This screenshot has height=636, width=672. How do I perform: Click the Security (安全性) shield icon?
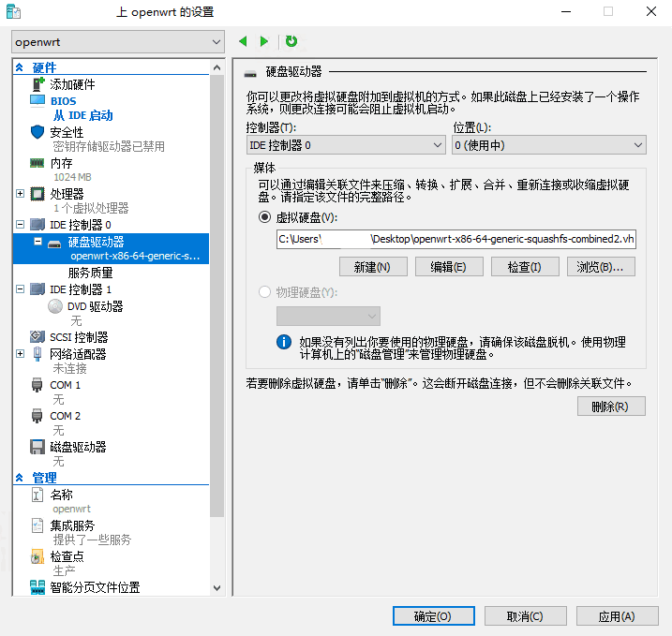tap(37, 132)
